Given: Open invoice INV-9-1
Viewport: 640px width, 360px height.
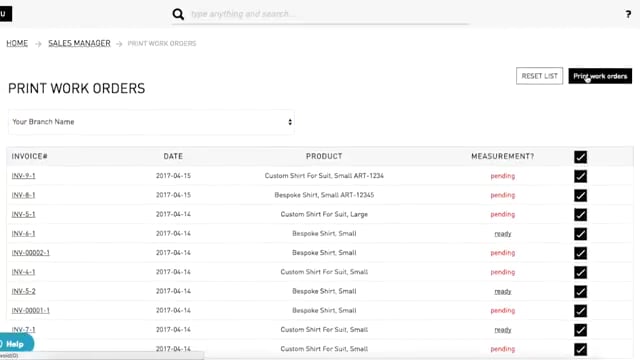Looking at the screenshot, I should point(23,176).
